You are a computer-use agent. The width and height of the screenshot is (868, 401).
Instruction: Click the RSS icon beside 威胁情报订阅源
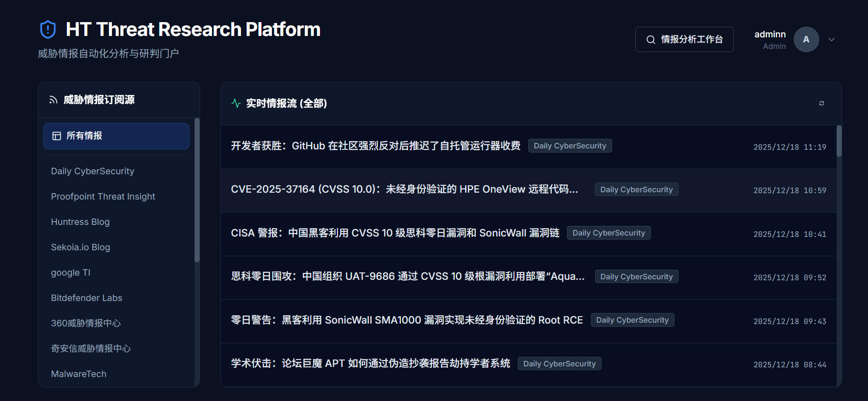tap(53, 100)
